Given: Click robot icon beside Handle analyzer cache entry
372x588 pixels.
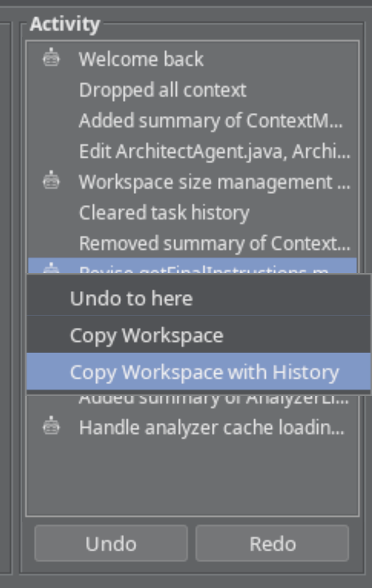Looking at the screenshot, I should [x=52, y=427].
